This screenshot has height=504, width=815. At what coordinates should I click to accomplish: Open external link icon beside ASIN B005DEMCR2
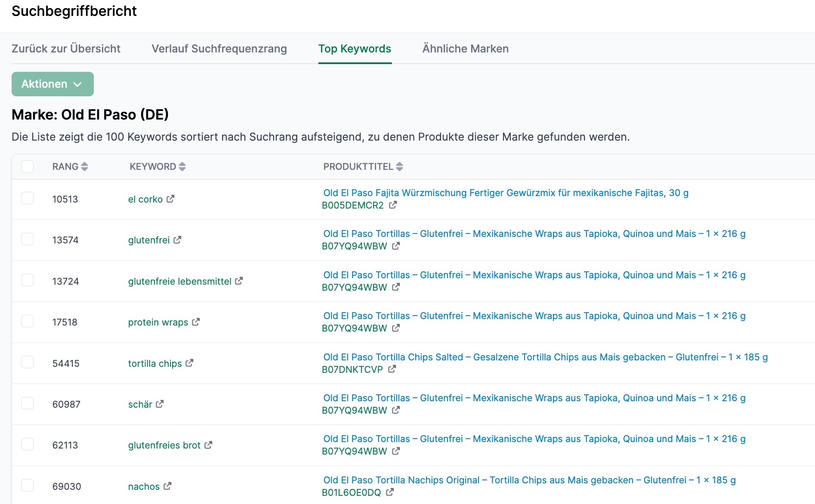pos(392,205)
